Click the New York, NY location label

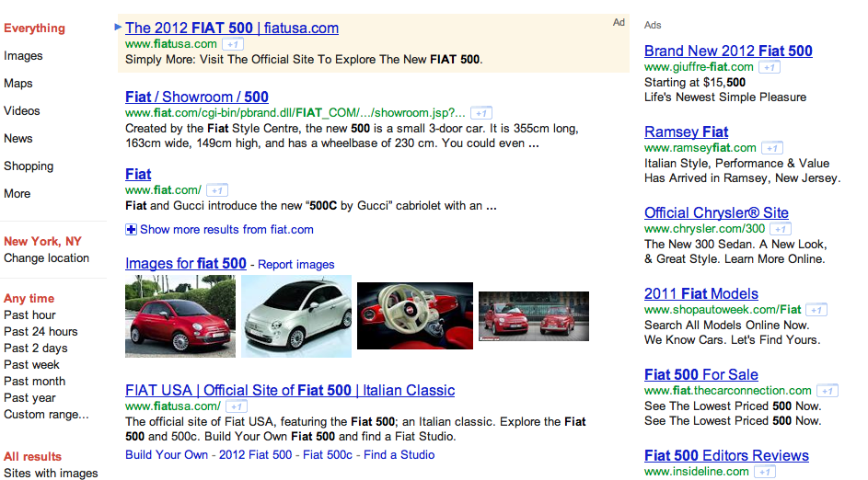[42, 242]
